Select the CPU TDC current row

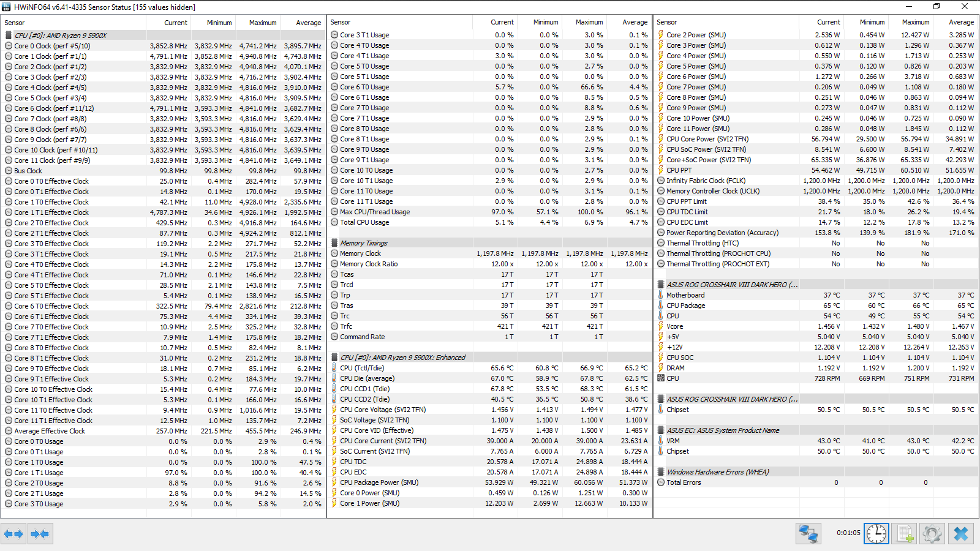point(489,462)
